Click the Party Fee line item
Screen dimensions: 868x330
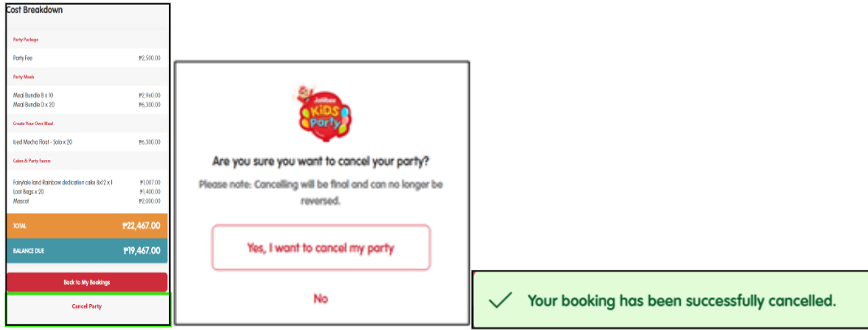pos(87,58)
